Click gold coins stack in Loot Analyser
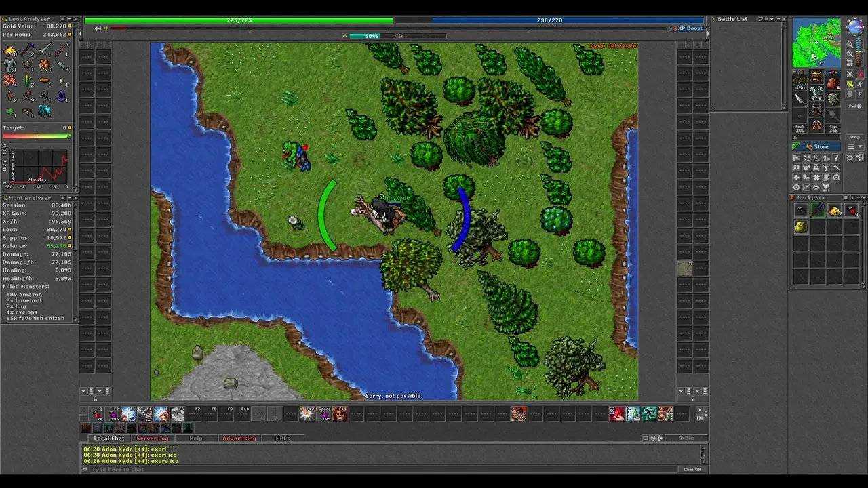Screen dimensions: 868x488 [x=10, y=50]
